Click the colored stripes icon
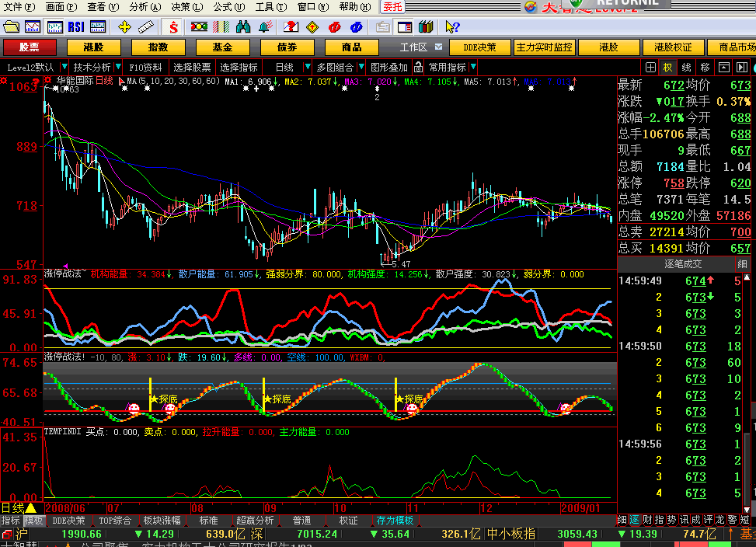 click(x=221, y=27)
